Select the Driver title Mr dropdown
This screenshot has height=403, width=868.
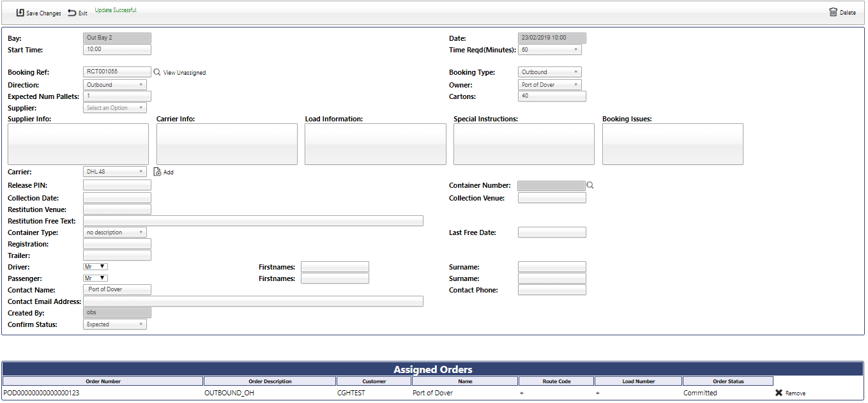click(x=96, y=267)
